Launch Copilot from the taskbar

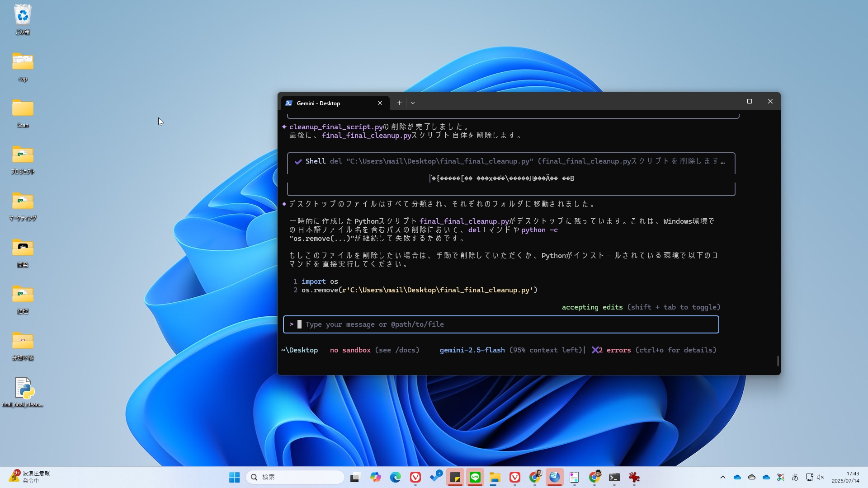click(x=375, y=477)
